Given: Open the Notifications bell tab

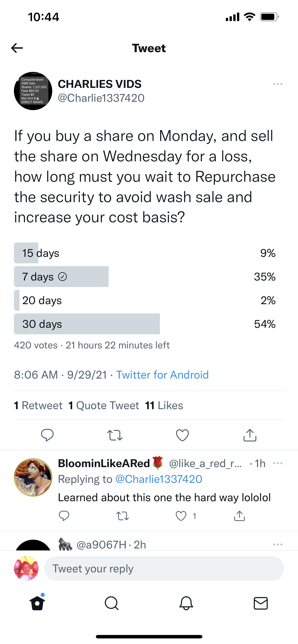Looking at the screenshot, I should click(x=186, y=603).
